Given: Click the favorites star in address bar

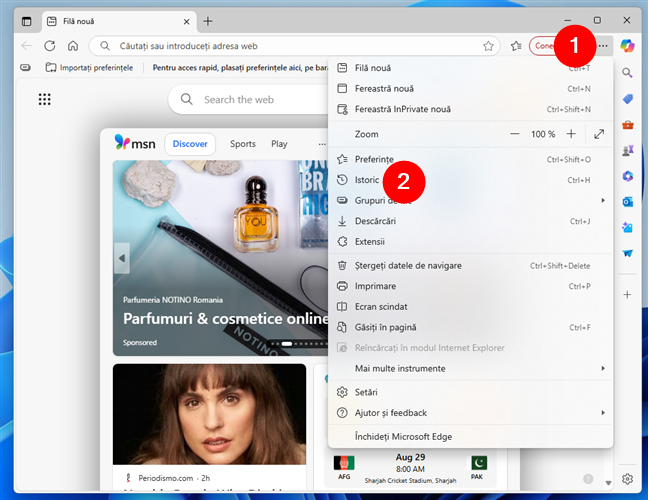Looking at the screenshot, I should point(488,45).
